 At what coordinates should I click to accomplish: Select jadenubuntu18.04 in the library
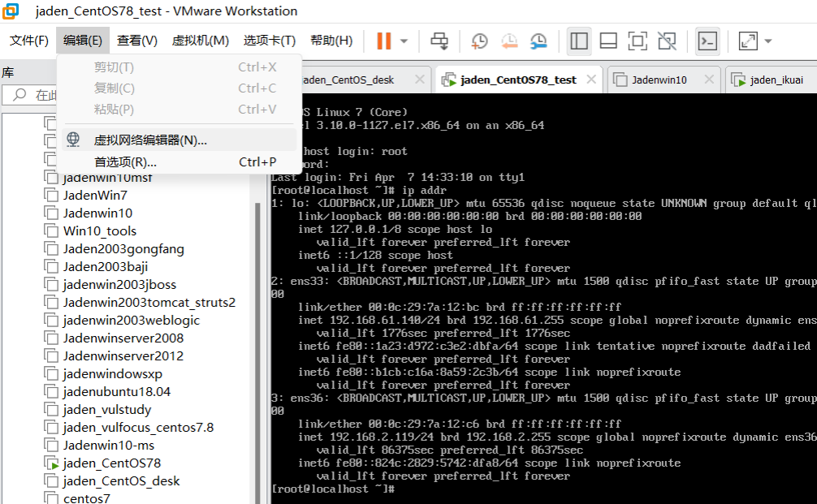[x=116, y=391]
